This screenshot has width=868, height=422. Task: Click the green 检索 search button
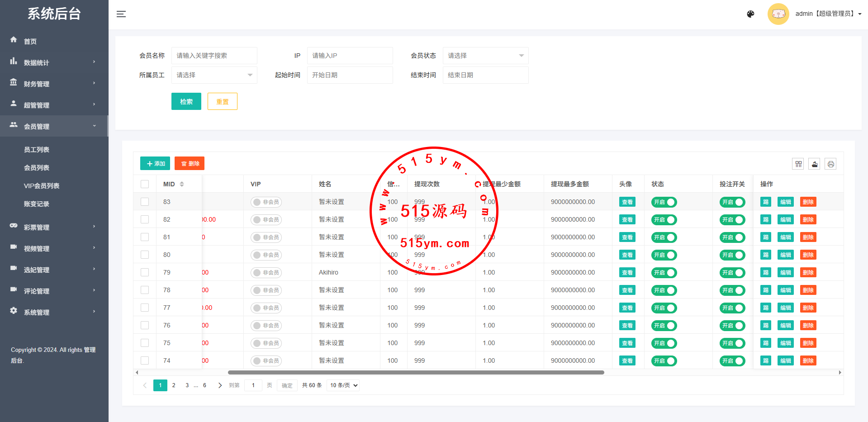click(186, 101)
